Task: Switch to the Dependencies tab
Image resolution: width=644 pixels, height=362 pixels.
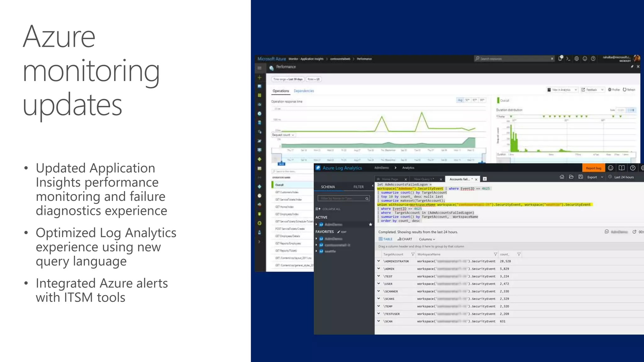Action: [x=304, y=91]
